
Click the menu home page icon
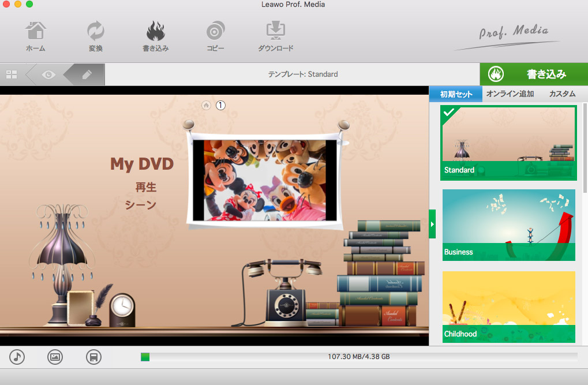pos(206,106)
